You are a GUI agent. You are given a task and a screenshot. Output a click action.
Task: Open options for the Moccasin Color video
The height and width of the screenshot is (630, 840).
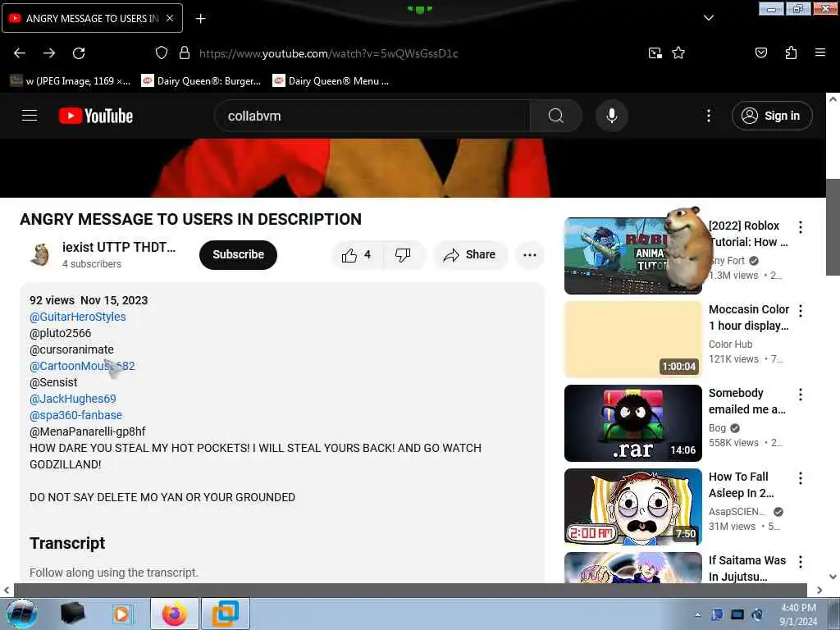801,311
